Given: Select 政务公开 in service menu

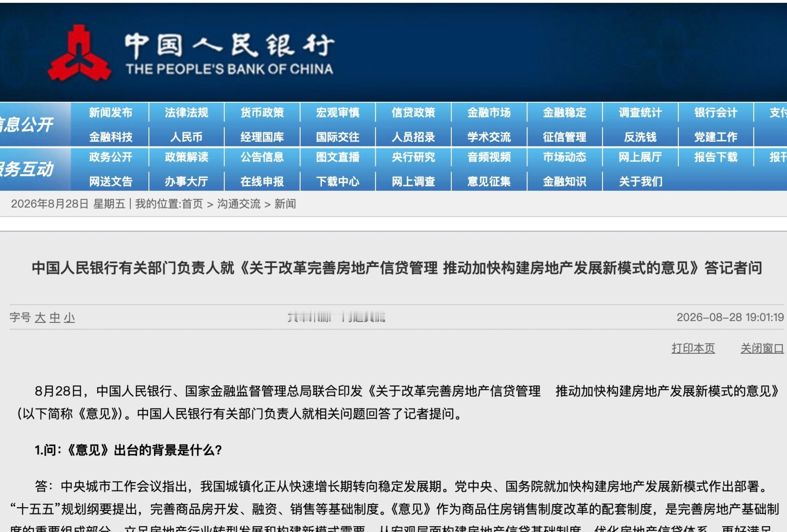Looking at the screenshot, I should tap(110, 157).
